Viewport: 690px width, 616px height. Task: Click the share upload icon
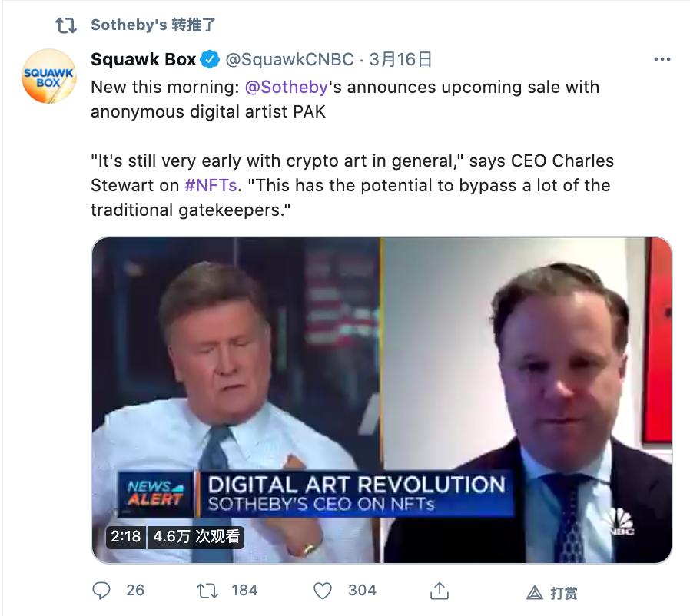439,590
